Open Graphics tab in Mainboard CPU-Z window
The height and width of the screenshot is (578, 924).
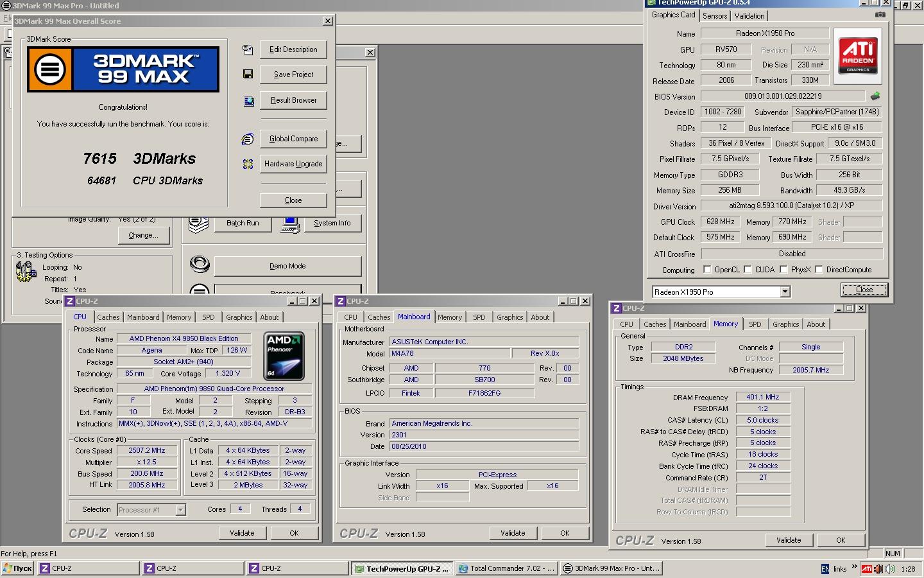(x=510, y=317)
